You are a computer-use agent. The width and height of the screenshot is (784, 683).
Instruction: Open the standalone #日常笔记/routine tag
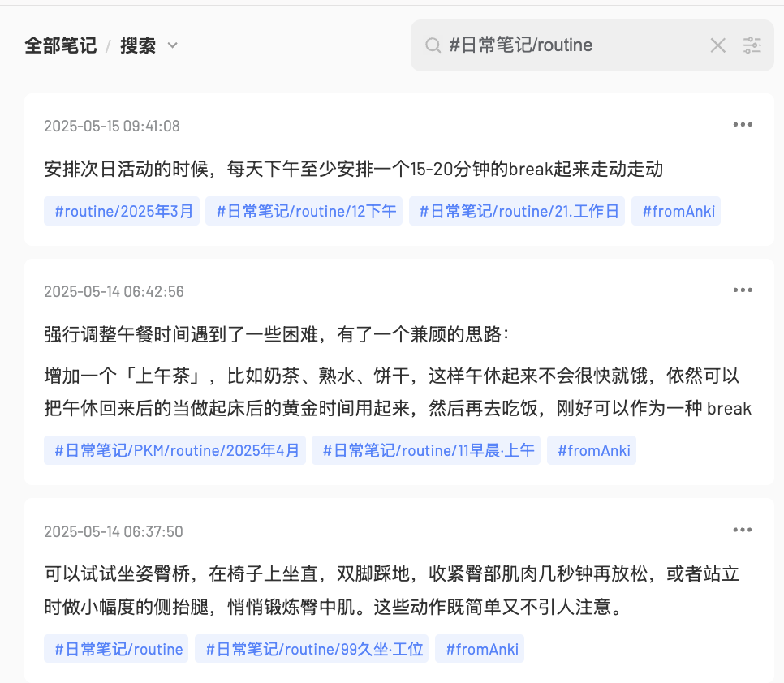116,648
